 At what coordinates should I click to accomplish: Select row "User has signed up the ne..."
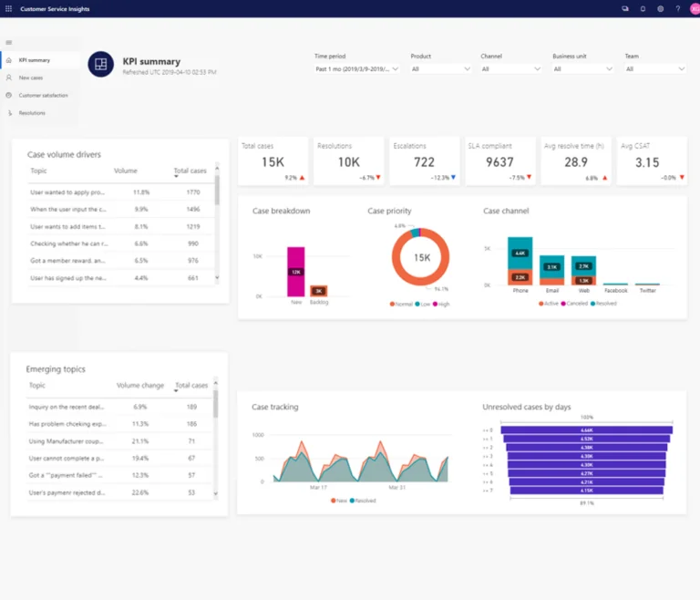[121, 278]
